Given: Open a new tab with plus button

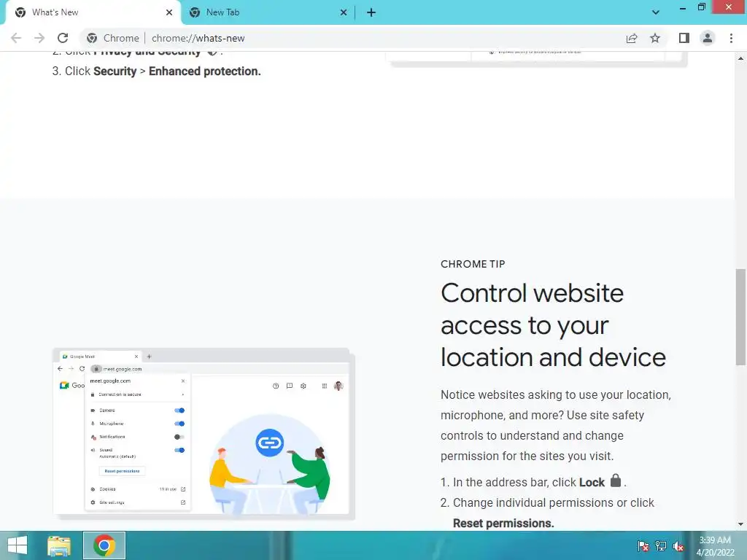Looking at the screenshot, I should tap(371, 12).
